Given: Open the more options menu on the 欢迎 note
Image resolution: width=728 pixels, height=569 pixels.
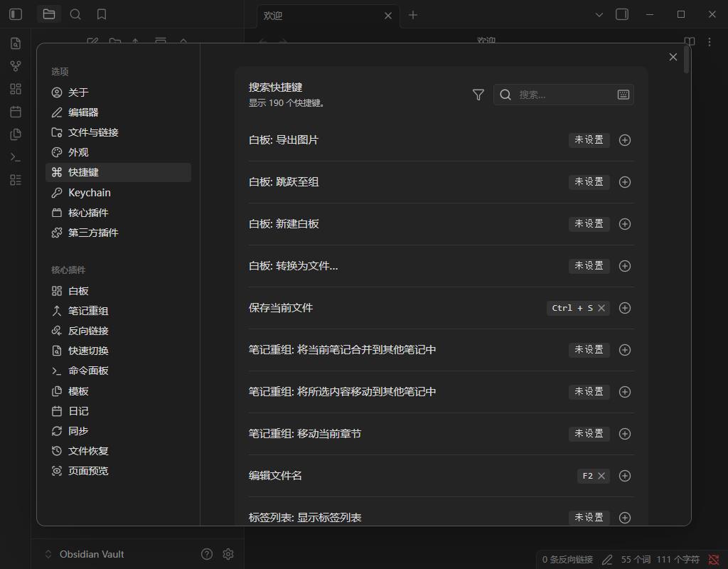Looking at the screenshot, I should [x=709, y=42].
